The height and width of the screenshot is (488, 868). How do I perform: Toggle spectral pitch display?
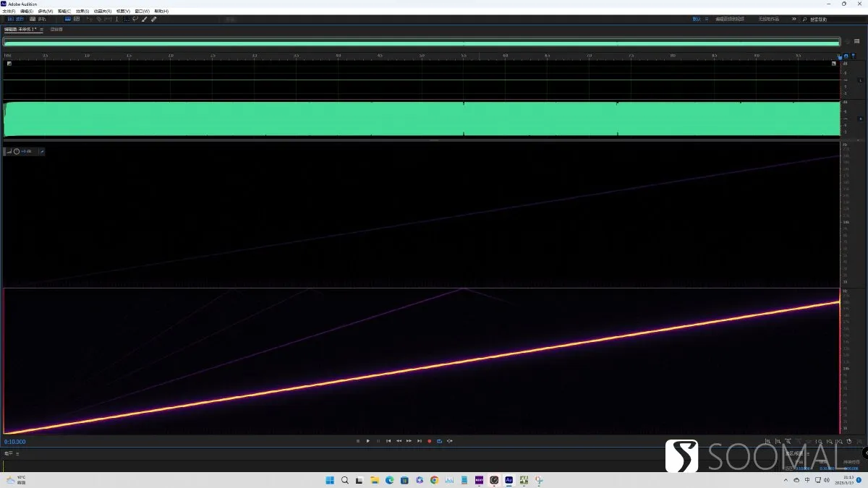point(77,20)
